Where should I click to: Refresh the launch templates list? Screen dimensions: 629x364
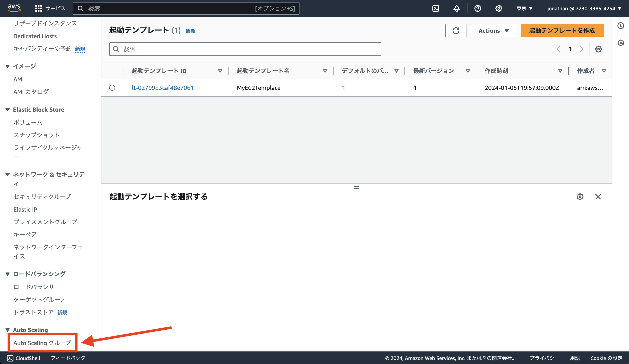click(456, 30)
